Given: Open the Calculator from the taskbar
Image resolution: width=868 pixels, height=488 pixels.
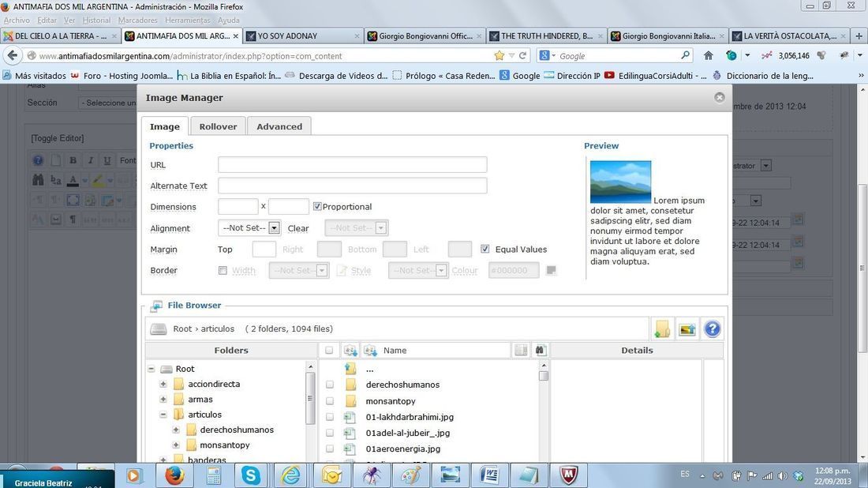Looking at the screenshot, I should (x=213, y=475).
